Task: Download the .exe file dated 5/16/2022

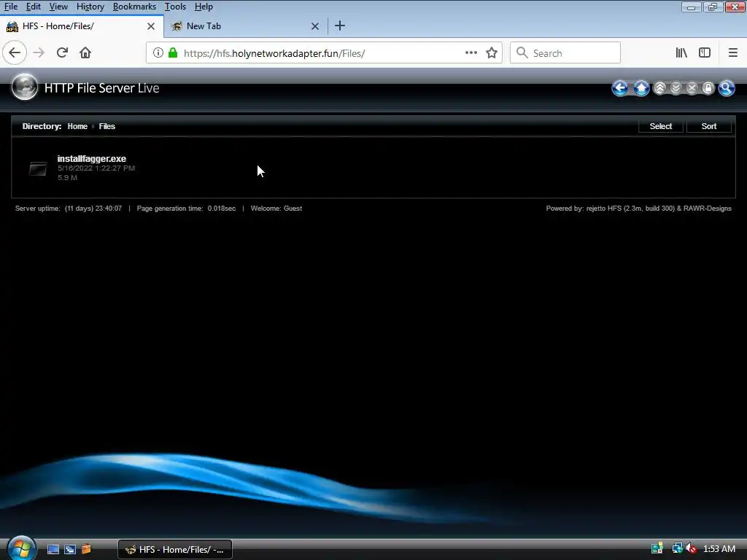Action: [x=91, y=158]
